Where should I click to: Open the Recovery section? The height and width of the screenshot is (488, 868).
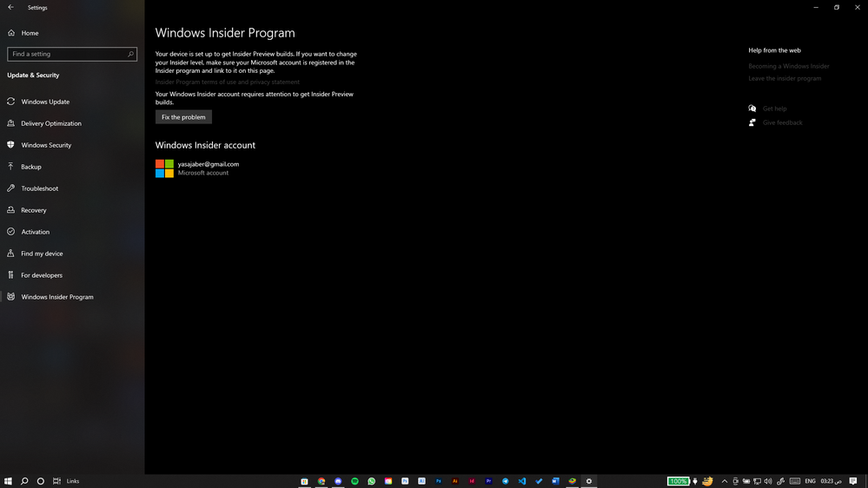34,210
